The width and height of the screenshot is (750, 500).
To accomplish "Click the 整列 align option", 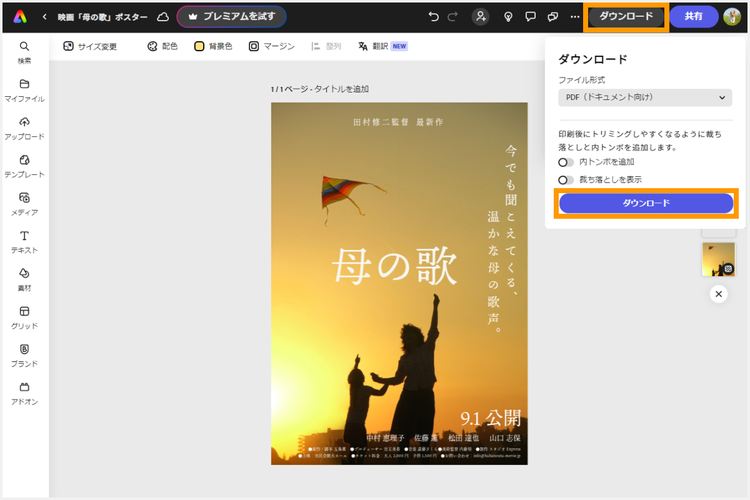I will (x=326, y=46).
